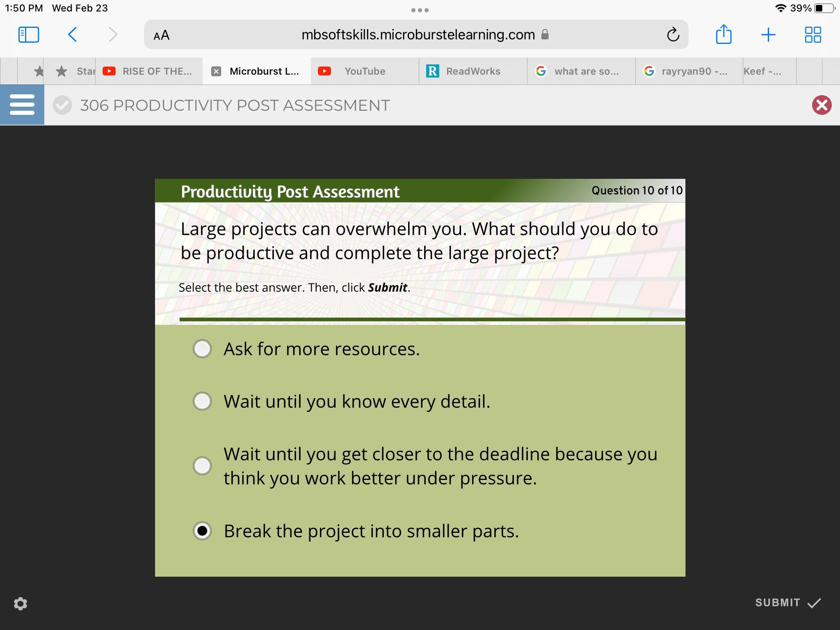
Task: Tap the address bar URL field
Action: [x=418, y=35]
